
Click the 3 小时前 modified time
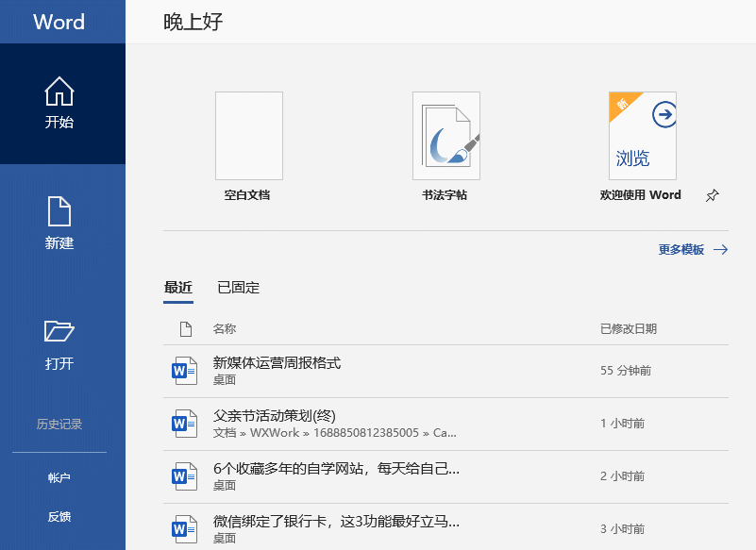[622, 529]
